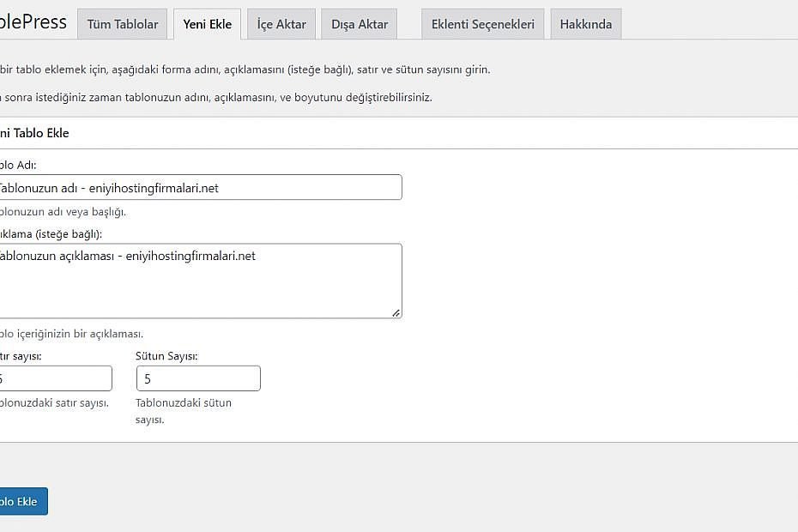Viewport: 798px width, 532px height.
Task: Click the 'Tablonuzdaki sütun sayısı' help text
Action: (183, 411)
